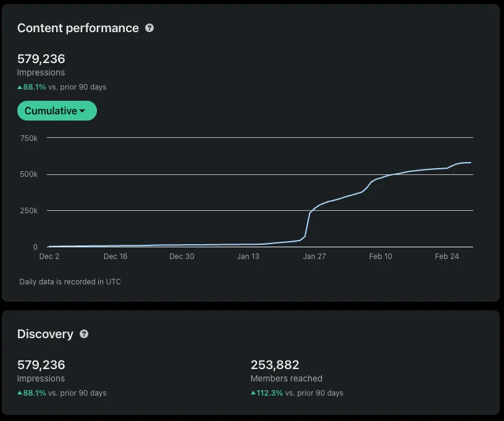Image resolution: width=504 pixels, height=421 pixels.
Task: Click the end point of the impressions line
Action: [471, 163]
